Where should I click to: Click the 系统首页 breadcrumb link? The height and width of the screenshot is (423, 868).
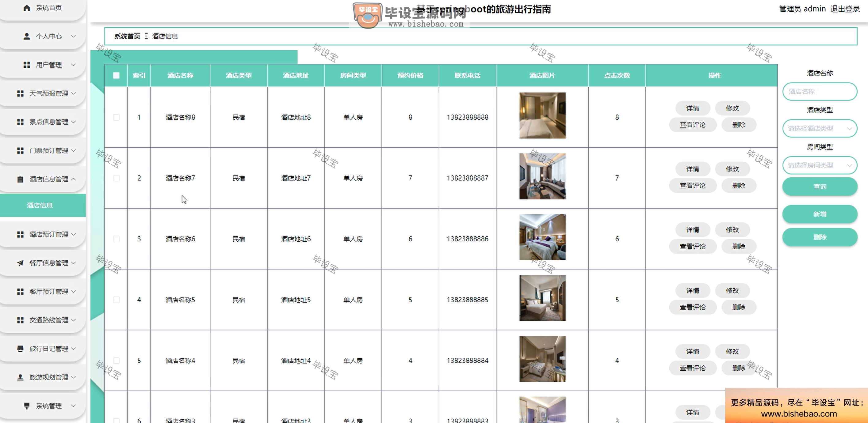127,36
